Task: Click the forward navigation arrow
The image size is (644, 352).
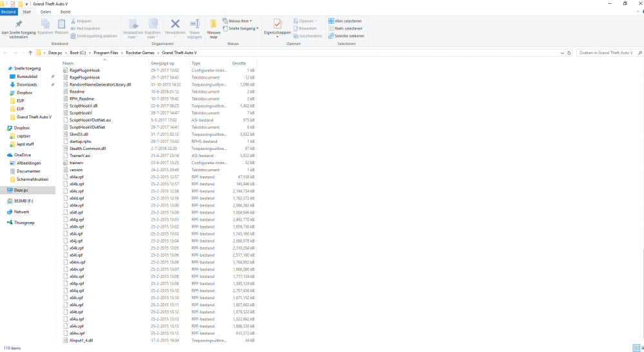Action: (x=15, y=53)
